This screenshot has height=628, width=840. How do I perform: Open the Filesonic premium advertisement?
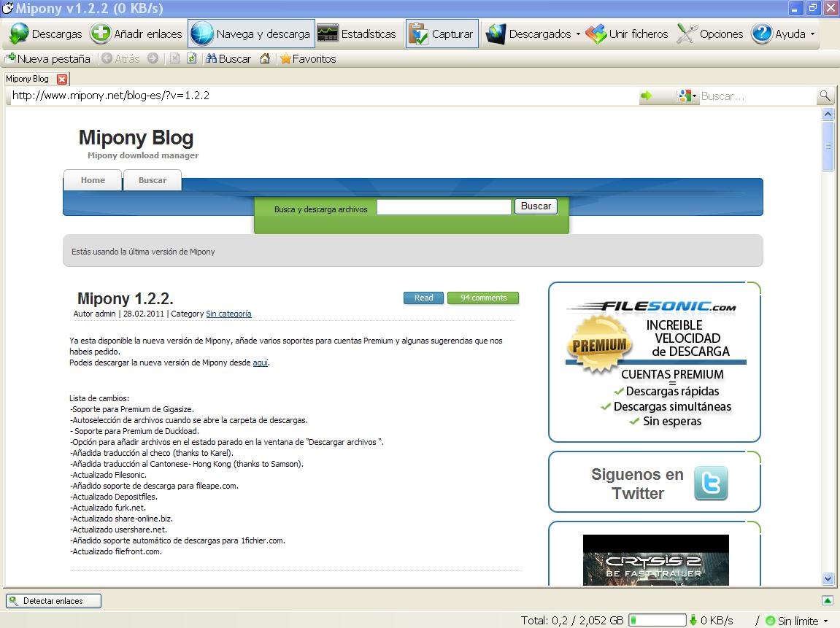(x=654, y=362)
